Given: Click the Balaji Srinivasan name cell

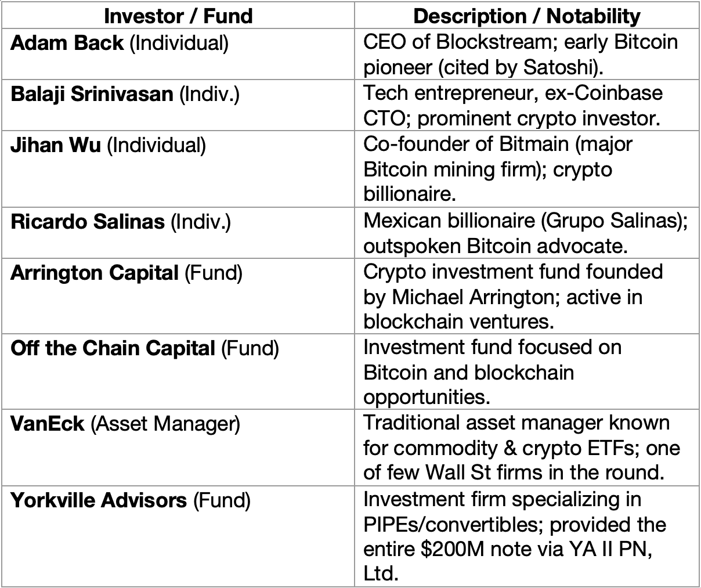Looking at the screenshot, I should [x=125, y=94].
